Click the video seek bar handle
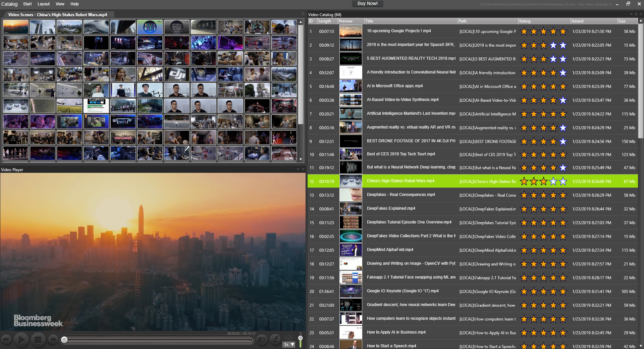Image resolution: width=644 pixels, height=349 pixels. (x=64, y=340)
